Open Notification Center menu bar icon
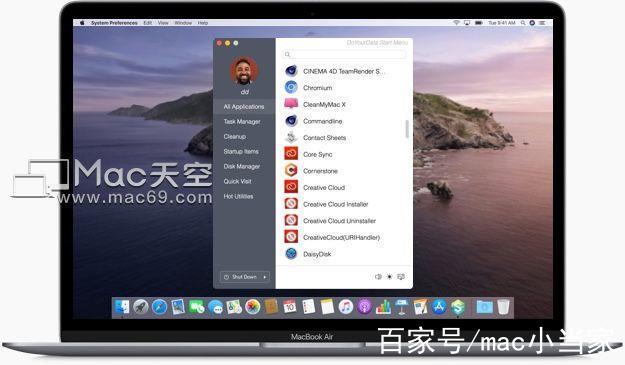 [x=542, y=23]
